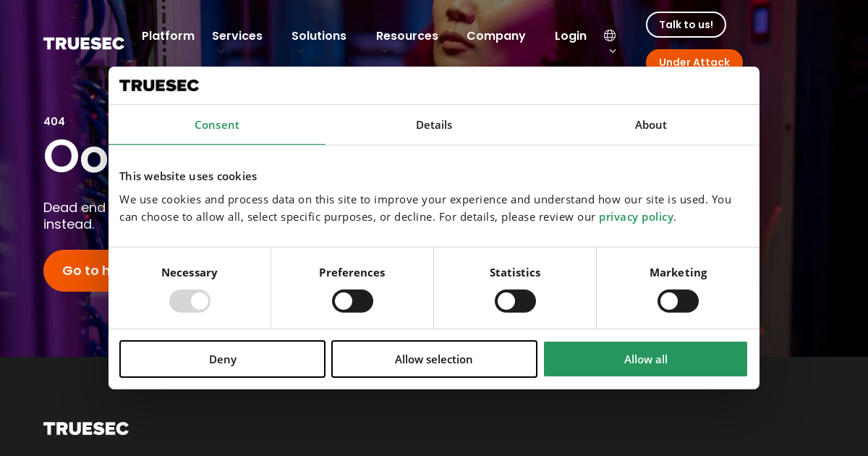
Task: Expand the Solutions dropdown
Action: point(319,36)
